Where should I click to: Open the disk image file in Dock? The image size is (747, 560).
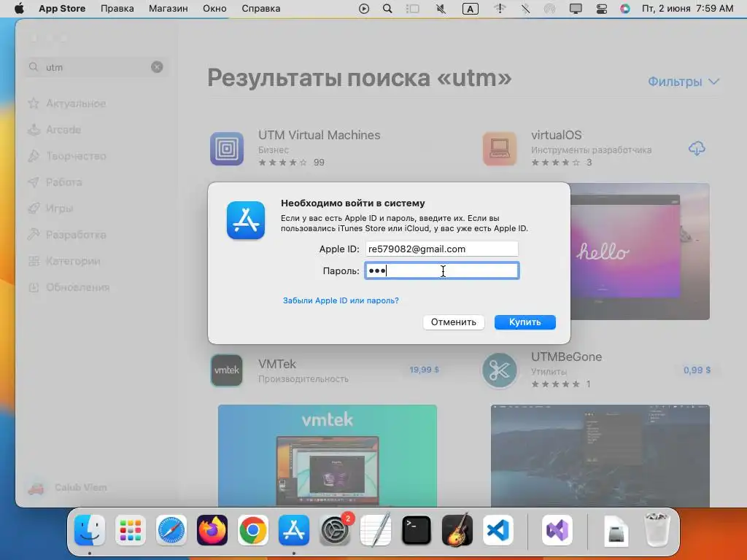[x=616, y=530]
